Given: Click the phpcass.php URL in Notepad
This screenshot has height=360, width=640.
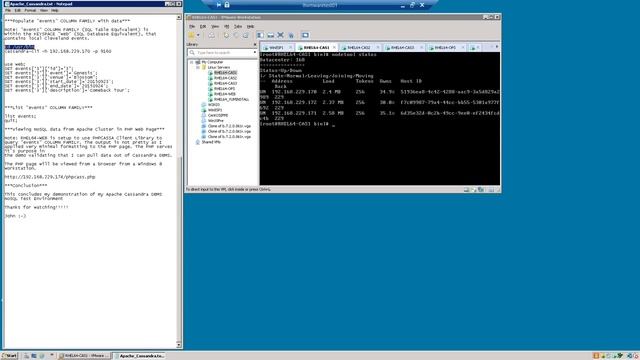Looking at the screenshot, I should pos(50,177).
